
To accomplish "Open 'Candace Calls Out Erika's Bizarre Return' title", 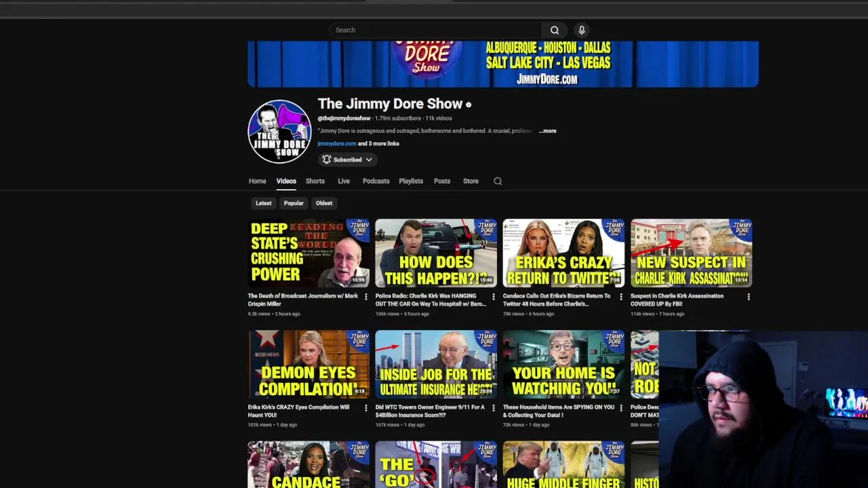I will pos(557,300).
